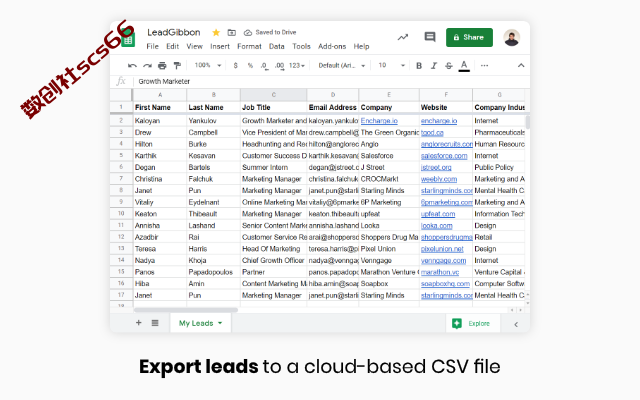The width and height of the screenshot is (640, 400).
Task: Format as currency dollar sign
Action: tap(236, 65)
